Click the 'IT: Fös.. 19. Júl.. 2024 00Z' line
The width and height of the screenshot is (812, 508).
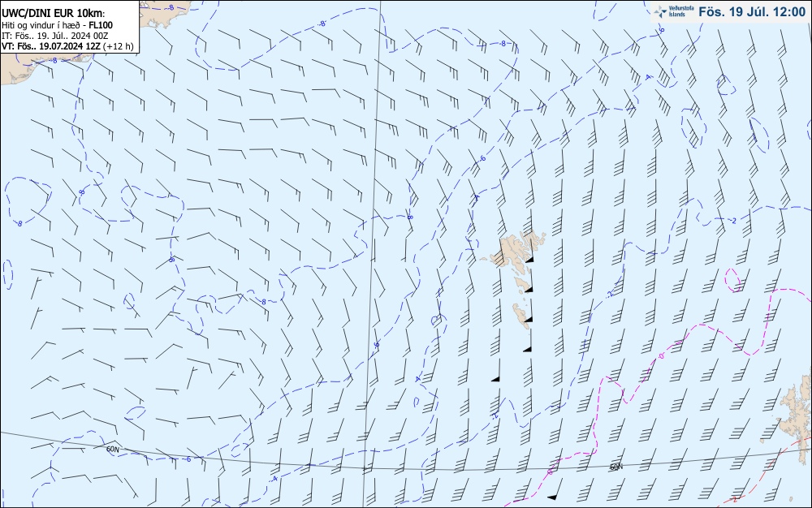point(55,36)
